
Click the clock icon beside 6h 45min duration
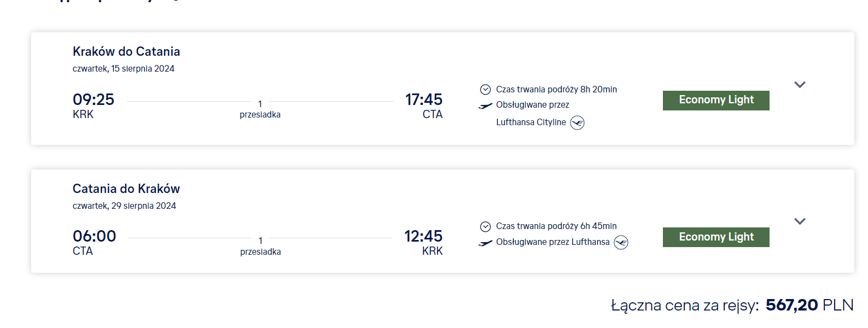(485, 226)
